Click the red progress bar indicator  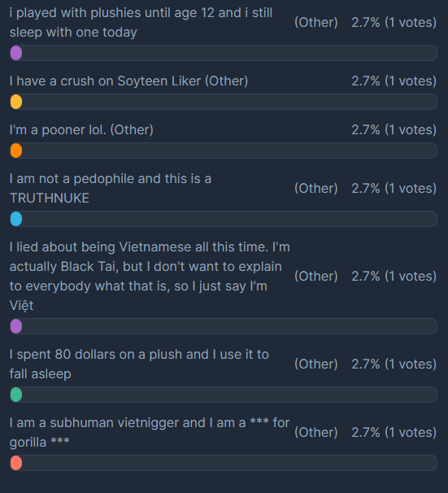coord(16,463)
